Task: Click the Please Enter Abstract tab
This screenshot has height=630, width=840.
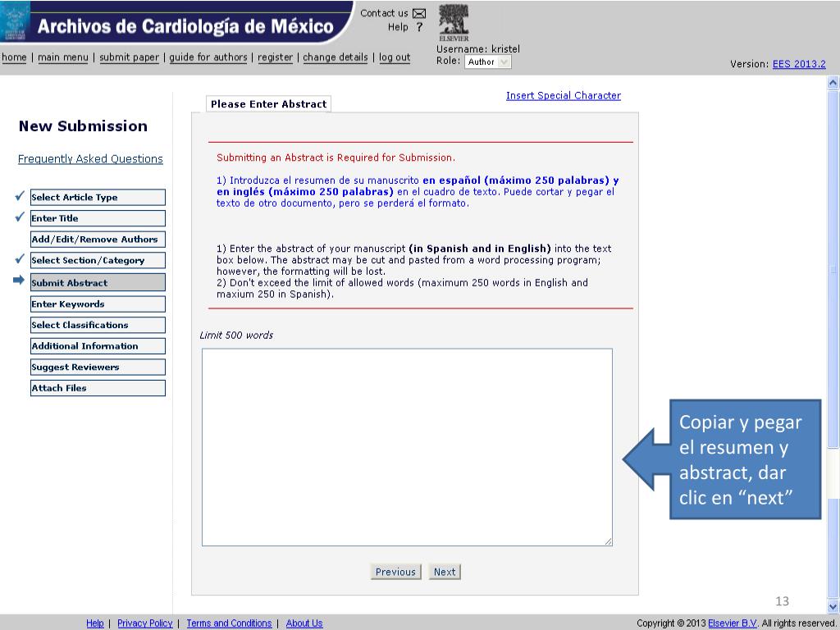Action: click(268, 104)
